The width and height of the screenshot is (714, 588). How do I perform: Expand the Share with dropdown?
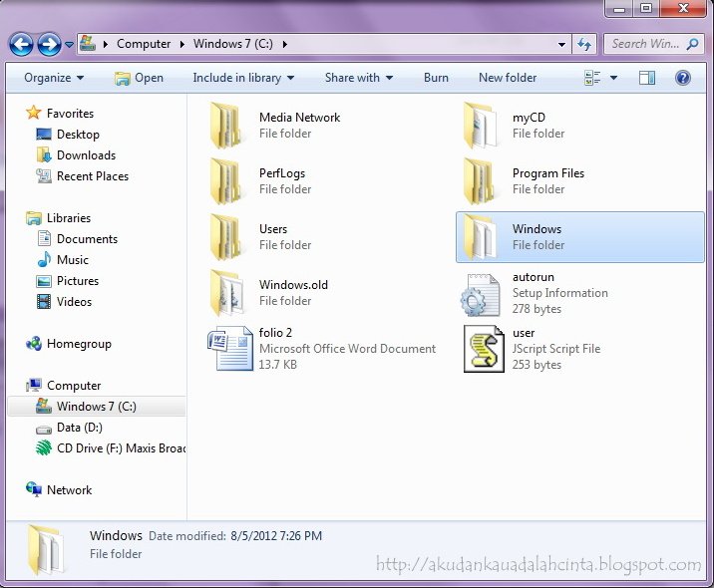pyautogui.click(x=358, y=78)
